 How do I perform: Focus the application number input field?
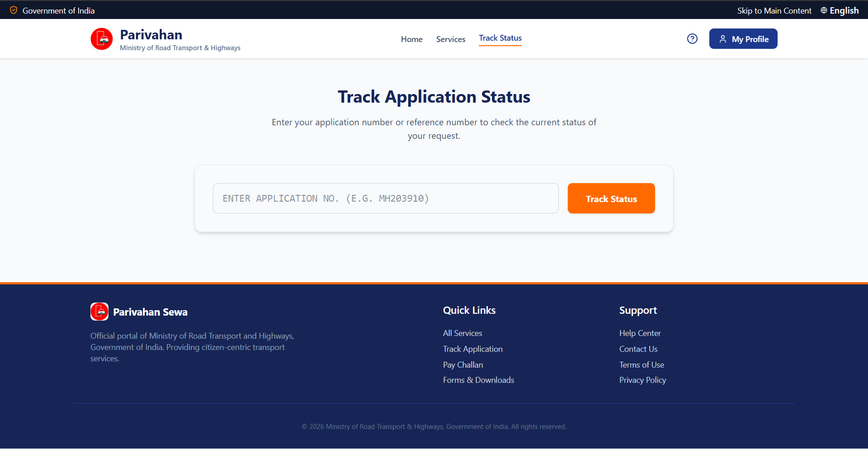(x=386, y=199)
